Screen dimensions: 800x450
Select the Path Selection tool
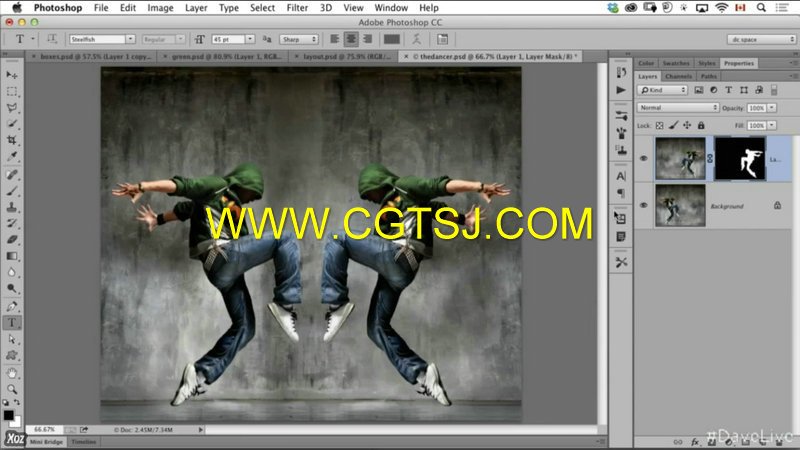click(x=12, y=339)
